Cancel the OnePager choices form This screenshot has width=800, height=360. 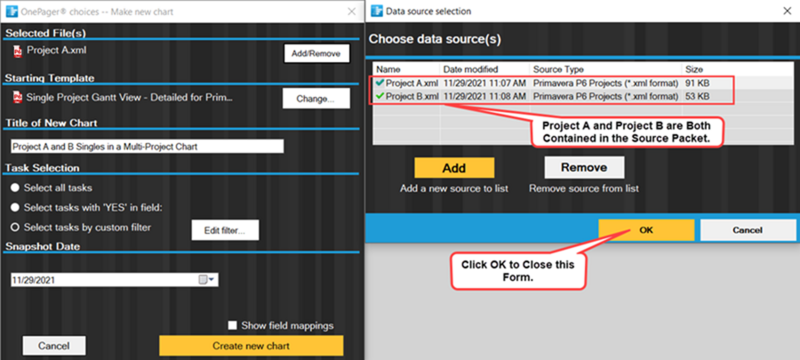click(x=54, y=346)
